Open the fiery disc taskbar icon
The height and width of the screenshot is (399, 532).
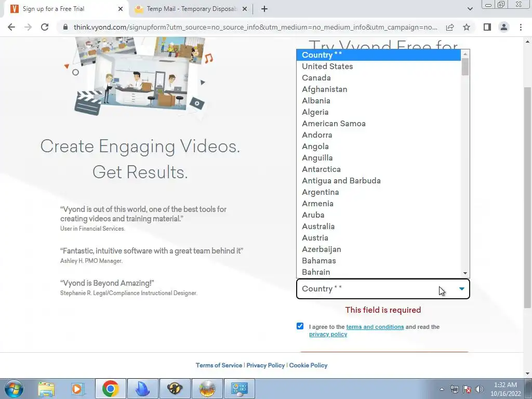pos(207,389)
